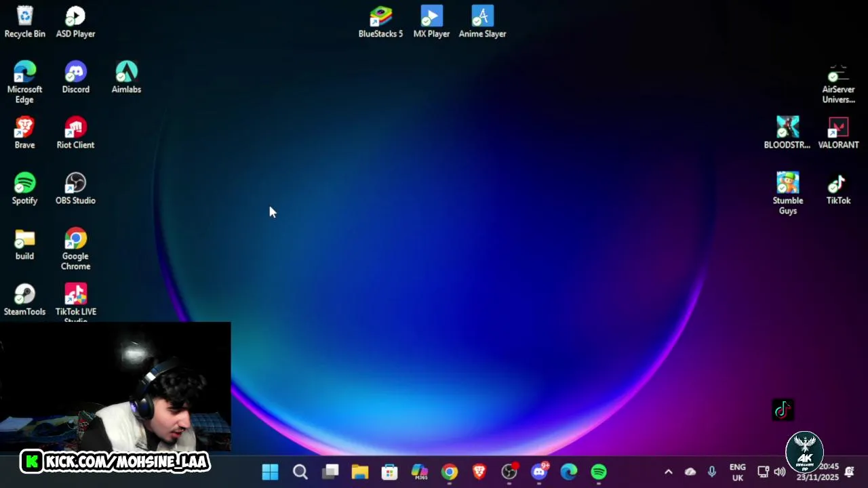Expand the hidden system tray icons

point(668,472)
